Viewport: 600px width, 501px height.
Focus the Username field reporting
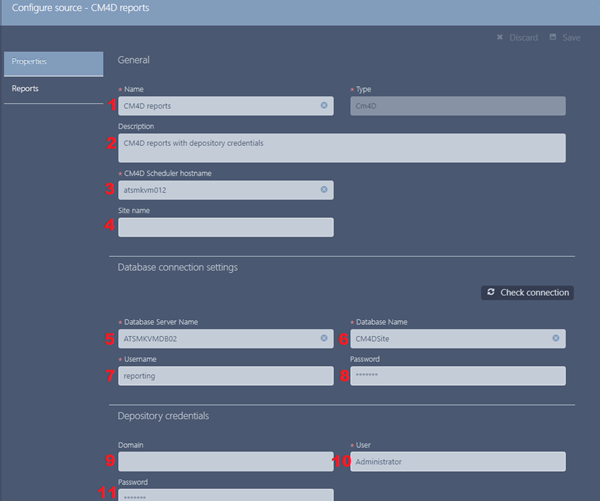point(226,376)
